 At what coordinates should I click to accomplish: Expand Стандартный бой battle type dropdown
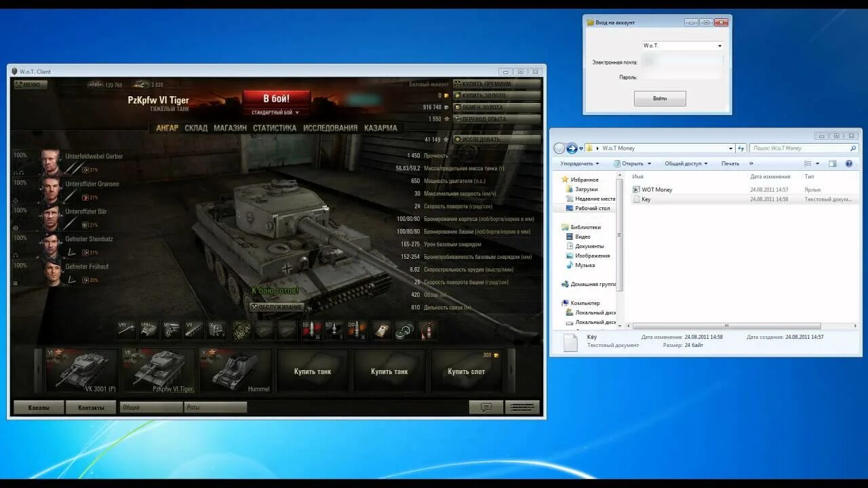[x=276, y=113]
